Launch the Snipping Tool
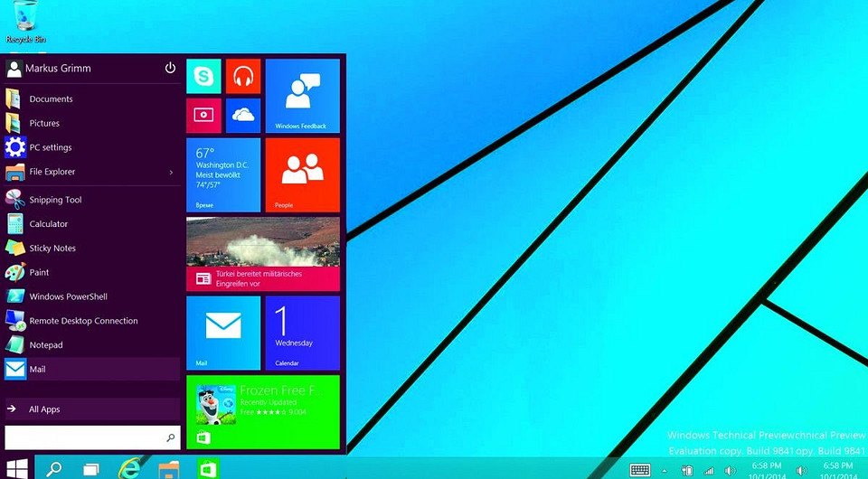The width and height of the screenshot is (868, 479). coord(92,200)
